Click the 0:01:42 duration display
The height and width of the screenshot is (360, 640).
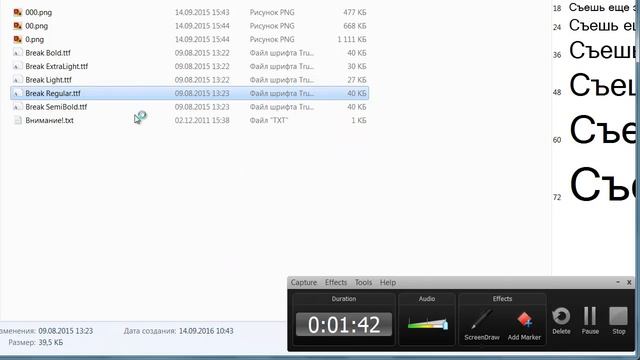(344, 324)
